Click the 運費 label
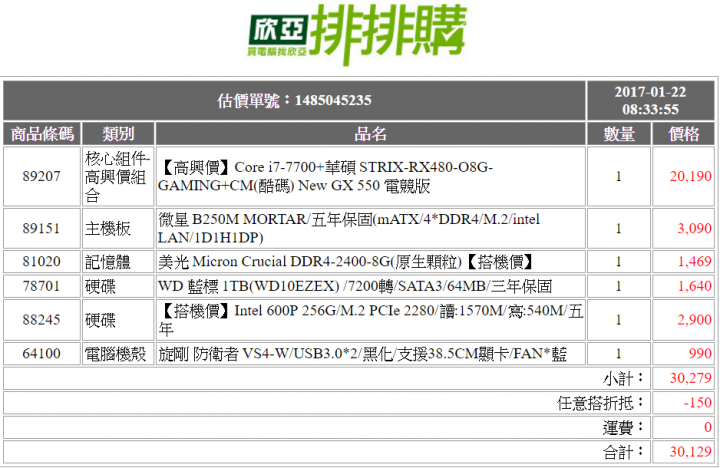The image size is (720, 468). (x=623, y=428)
